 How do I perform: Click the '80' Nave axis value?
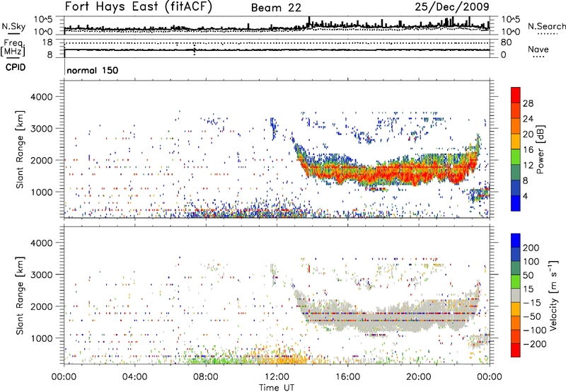coord(506,42)
